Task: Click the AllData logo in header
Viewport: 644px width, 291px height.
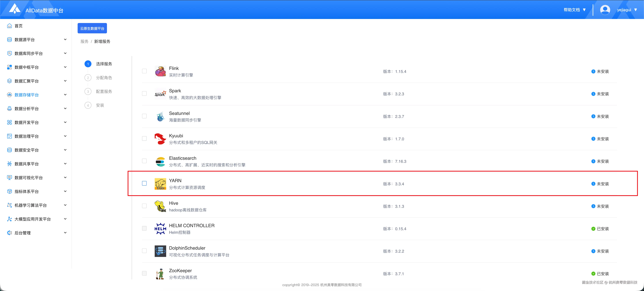Action: [x=15, y=9]
